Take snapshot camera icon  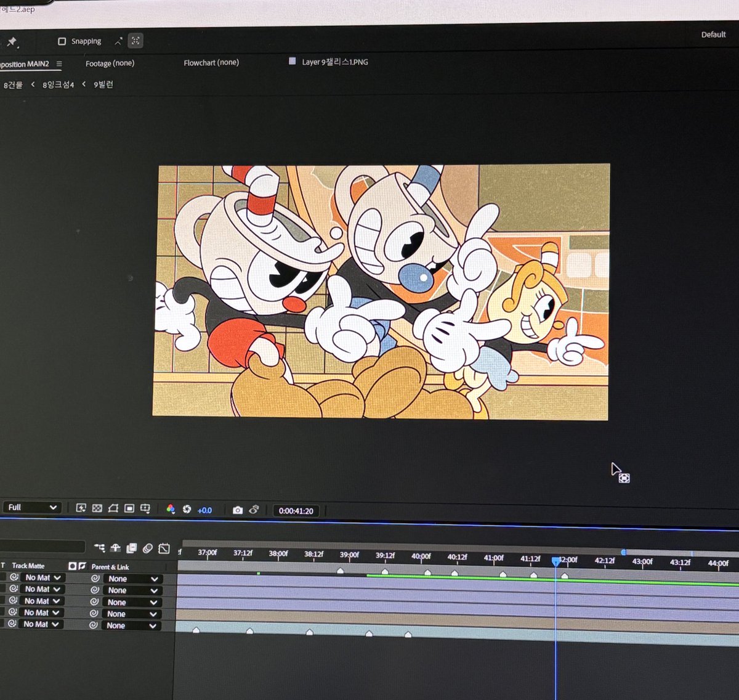tap(238, 510)
